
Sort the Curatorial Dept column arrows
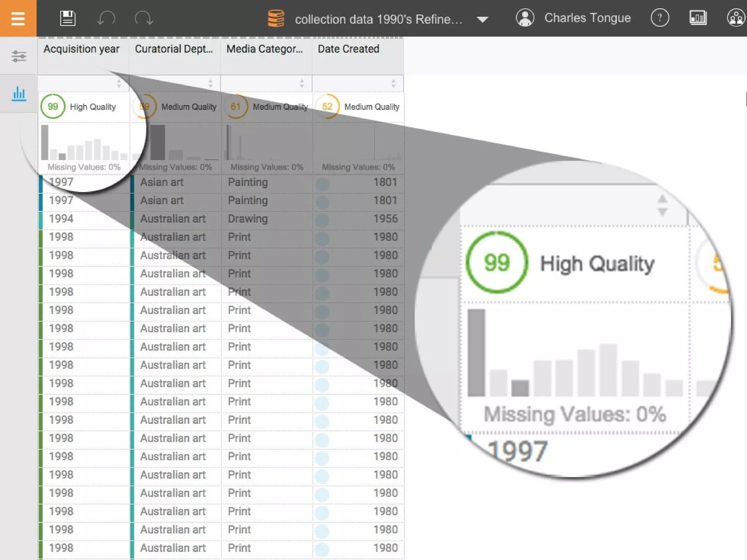(210, 83)
